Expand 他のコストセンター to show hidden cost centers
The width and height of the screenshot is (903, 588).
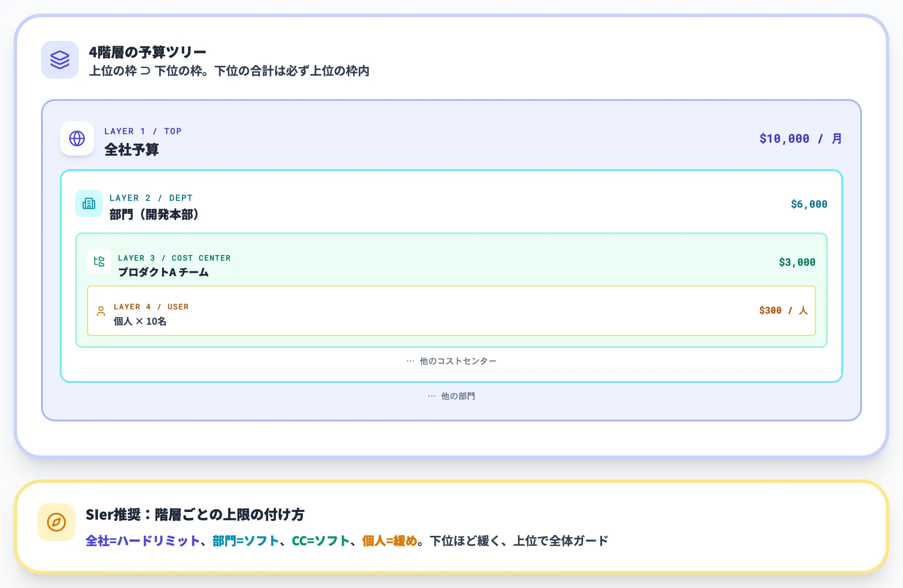pyautogui.click(x=451, y=361)
